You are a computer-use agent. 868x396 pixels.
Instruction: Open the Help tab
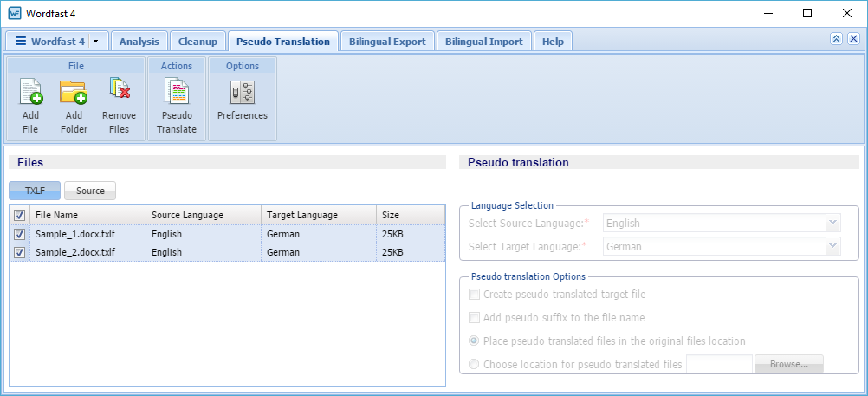pos(553,42)
